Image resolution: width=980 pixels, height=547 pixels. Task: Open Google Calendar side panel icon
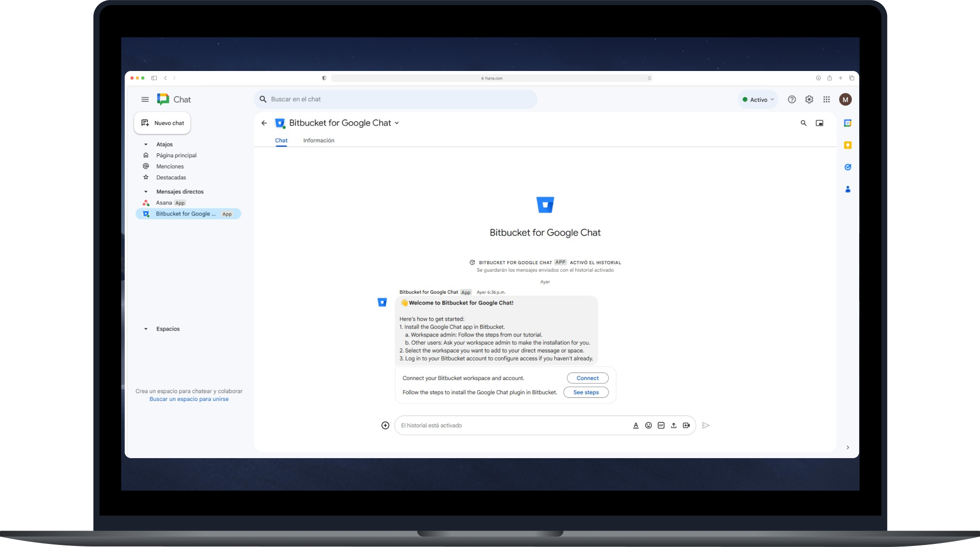click(x=848, y=123)
